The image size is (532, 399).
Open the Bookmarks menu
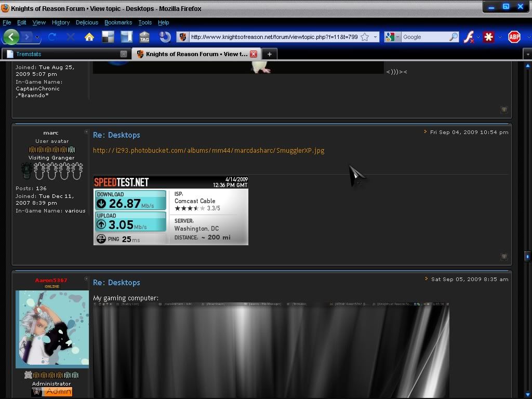(118, 22)
